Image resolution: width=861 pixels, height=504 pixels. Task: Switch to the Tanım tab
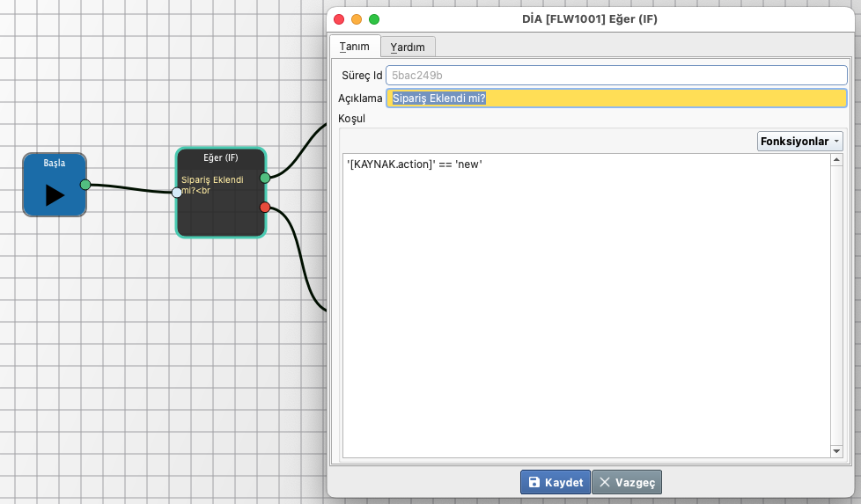coord(355,47)
